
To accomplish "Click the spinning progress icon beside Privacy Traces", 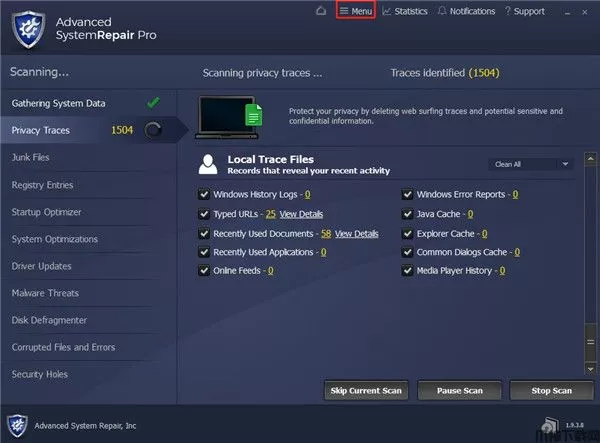I will click(x=153, y=130).
